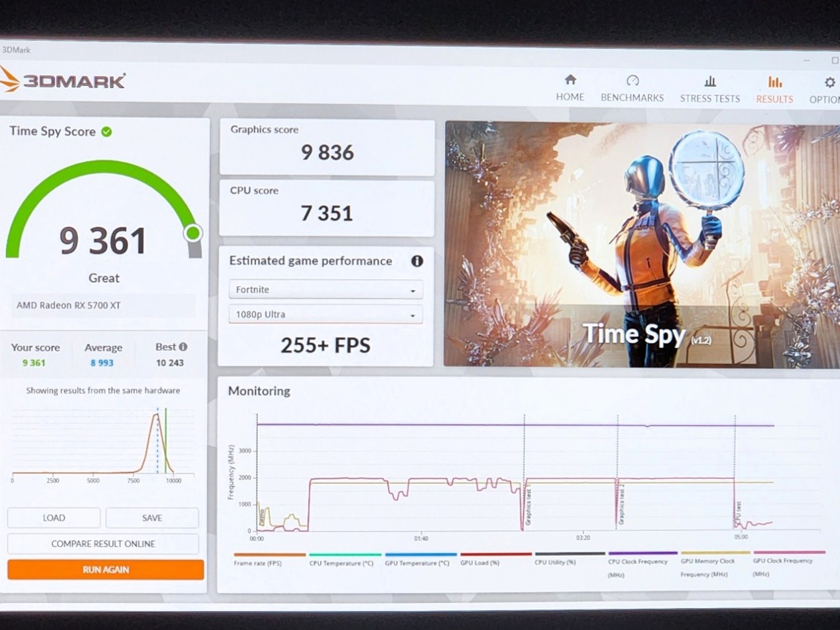This screenshot has height=630, width=840.
Task: Switch to the STRESS TESTS tab label
Action: 710,98
